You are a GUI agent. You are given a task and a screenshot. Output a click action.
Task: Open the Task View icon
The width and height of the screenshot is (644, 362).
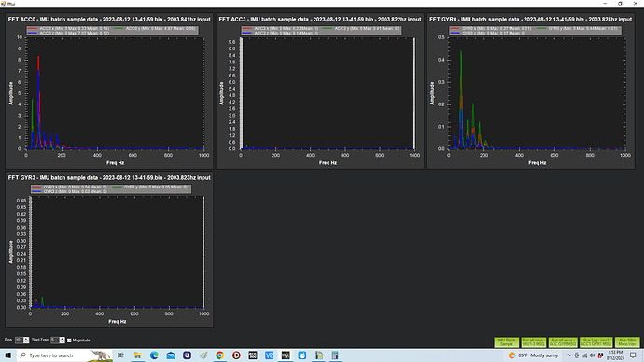[120, 355]
